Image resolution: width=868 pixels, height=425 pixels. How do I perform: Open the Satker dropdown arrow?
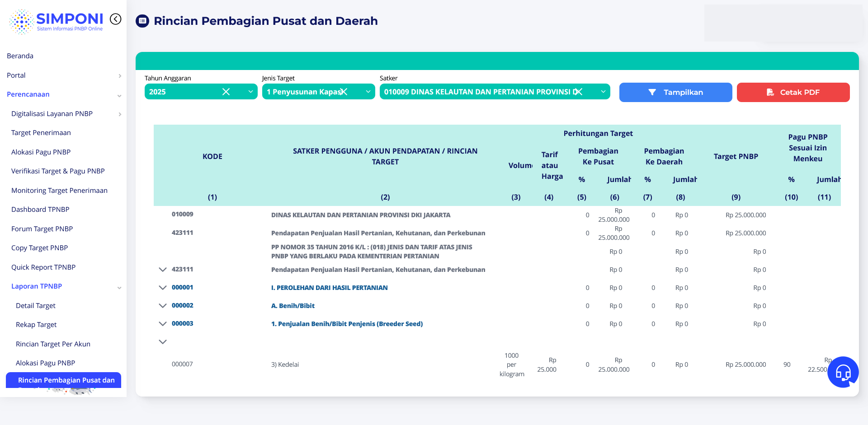pos(603,92)
